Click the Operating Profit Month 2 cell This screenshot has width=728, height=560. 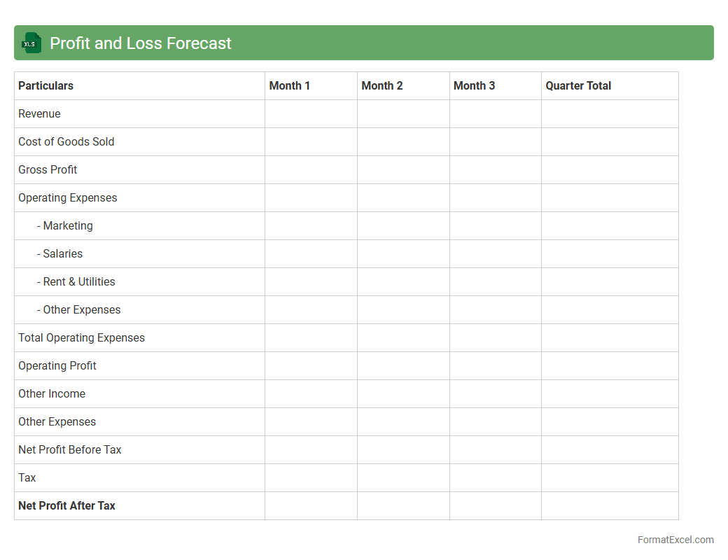[x=403, y=365]
